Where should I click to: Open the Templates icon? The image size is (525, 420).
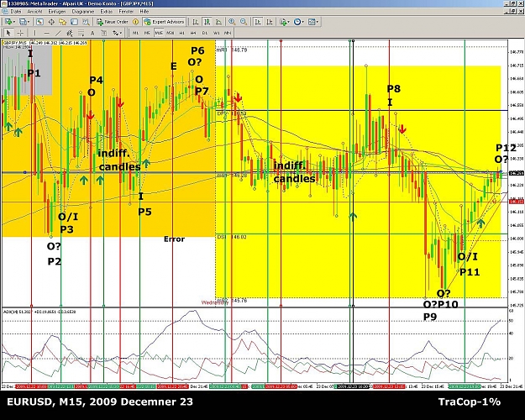312,22
